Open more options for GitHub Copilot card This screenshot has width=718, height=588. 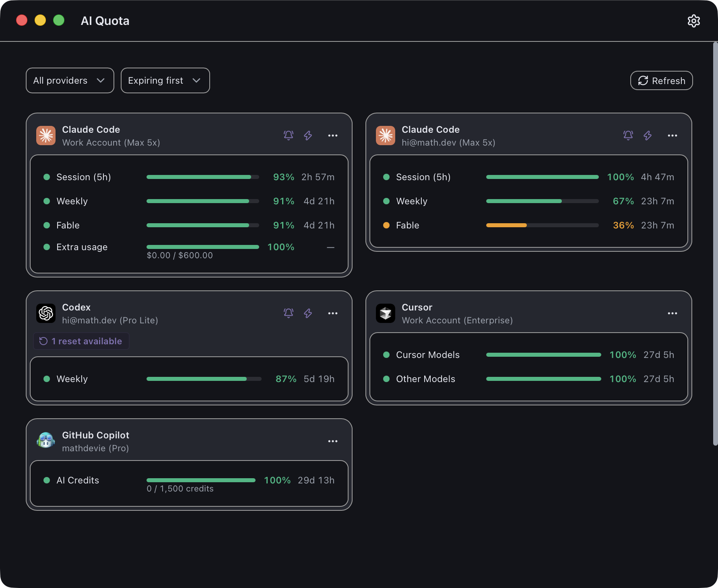coord(333,441)
